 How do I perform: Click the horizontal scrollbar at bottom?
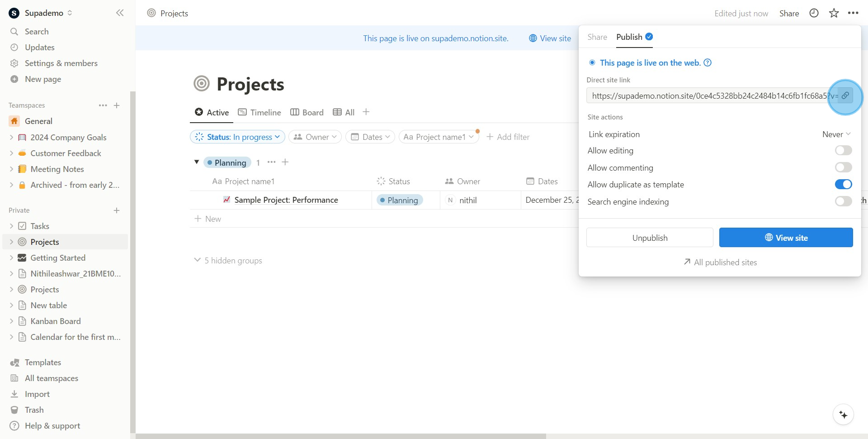[340, 436]
